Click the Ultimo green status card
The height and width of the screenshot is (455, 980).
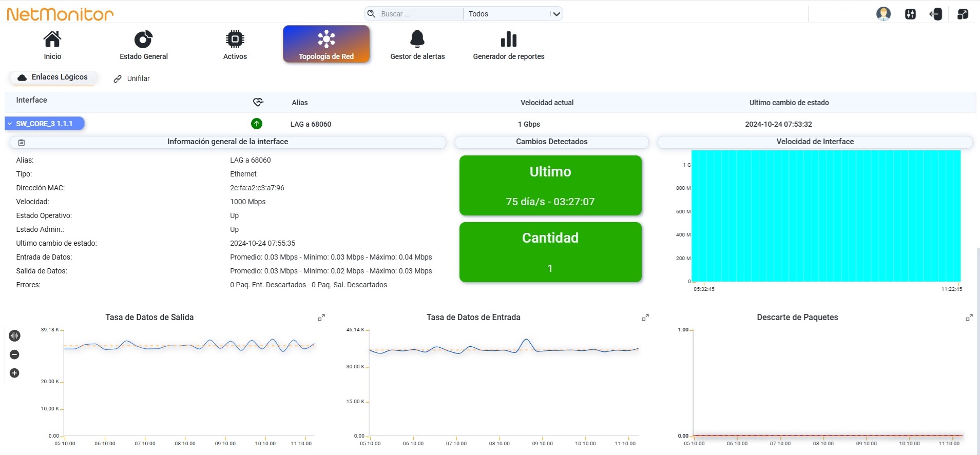click(550, 186)
